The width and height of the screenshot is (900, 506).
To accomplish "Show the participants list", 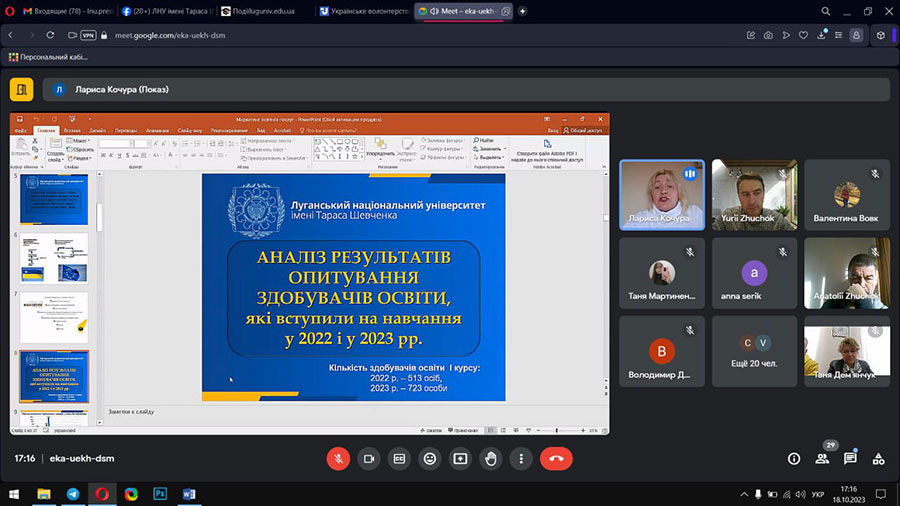I will click(822, 458).
